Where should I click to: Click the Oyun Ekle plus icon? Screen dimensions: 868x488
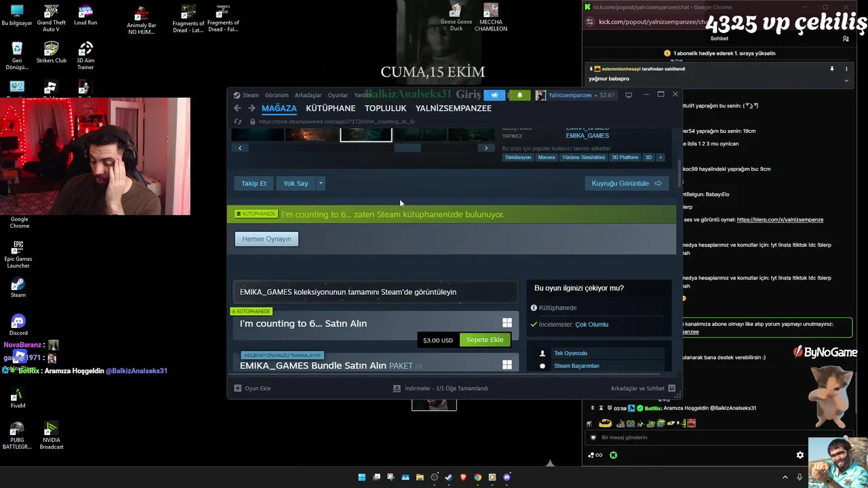tap(237, 388)
